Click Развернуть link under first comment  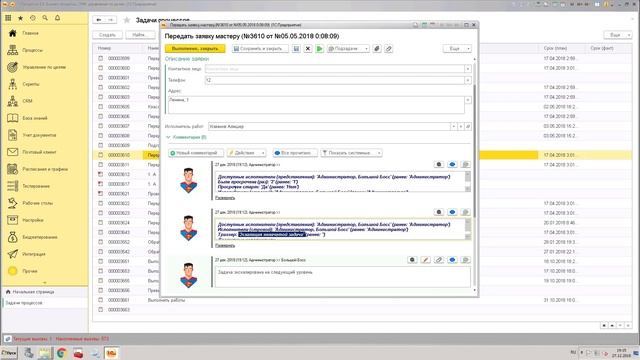(225, 198)
